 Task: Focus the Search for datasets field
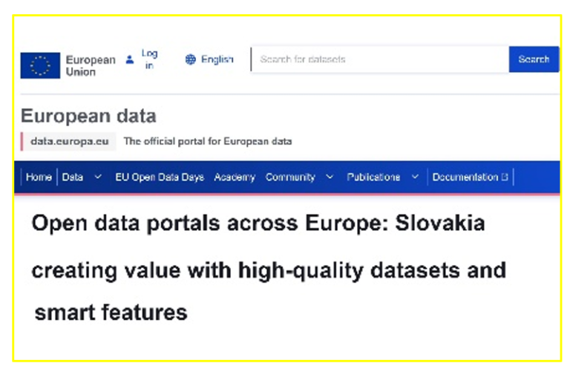click(379, 59)
